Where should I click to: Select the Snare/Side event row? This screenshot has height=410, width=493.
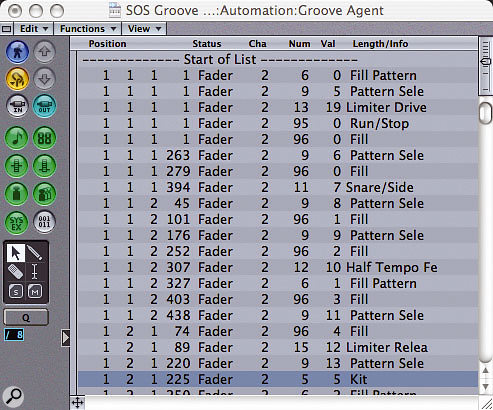click(x=278, y=187)
